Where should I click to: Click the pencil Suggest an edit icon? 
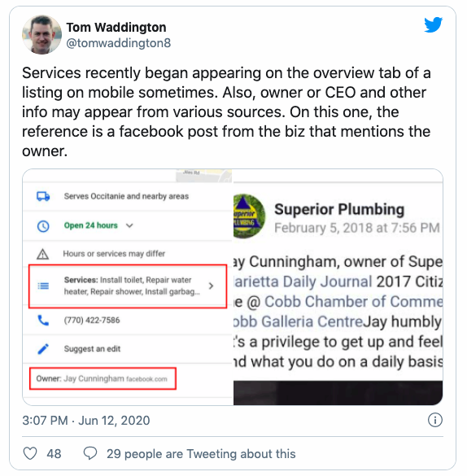(43, 349)
